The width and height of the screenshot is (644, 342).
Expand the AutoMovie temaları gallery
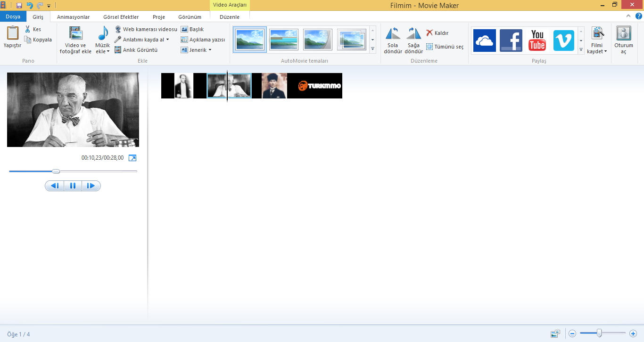coord(372,49)
